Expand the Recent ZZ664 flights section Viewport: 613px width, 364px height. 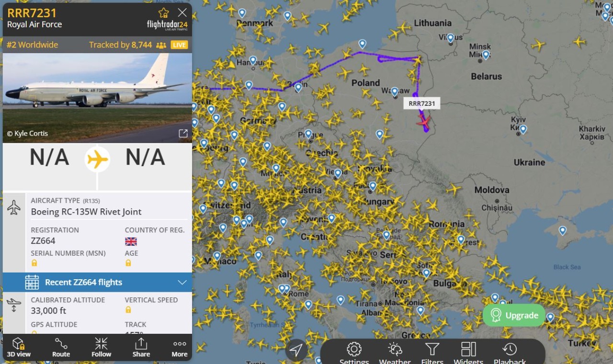pyautogui.click(x=97, y=282)
